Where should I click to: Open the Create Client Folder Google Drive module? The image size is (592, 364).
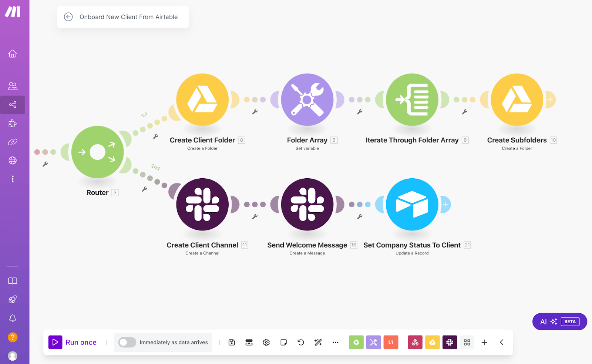tap(202, 100)
